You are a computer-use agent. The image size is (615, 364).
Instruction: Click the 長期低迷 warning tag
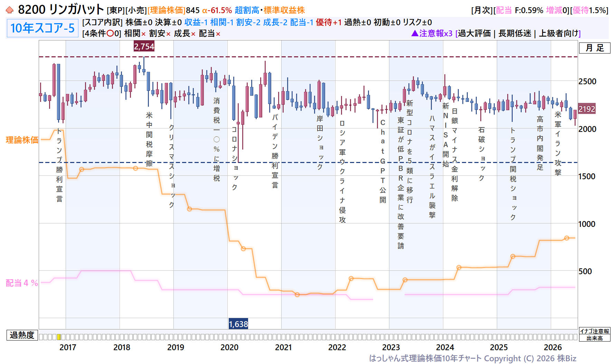tap(515, 33)
